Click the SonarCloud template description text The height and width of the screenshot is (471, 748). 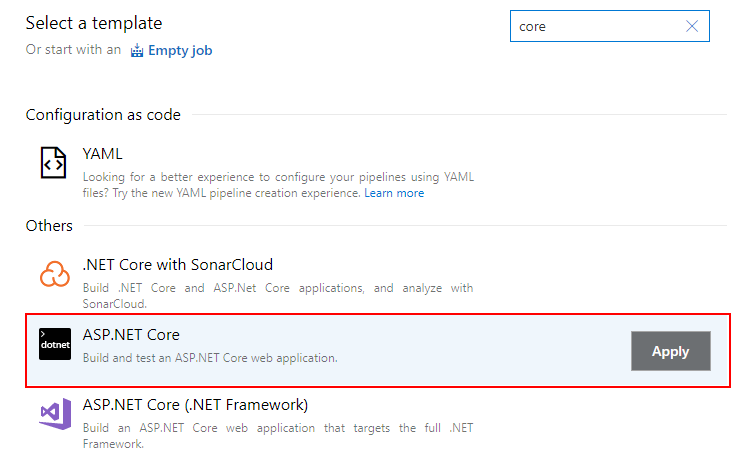click(278, 288)
